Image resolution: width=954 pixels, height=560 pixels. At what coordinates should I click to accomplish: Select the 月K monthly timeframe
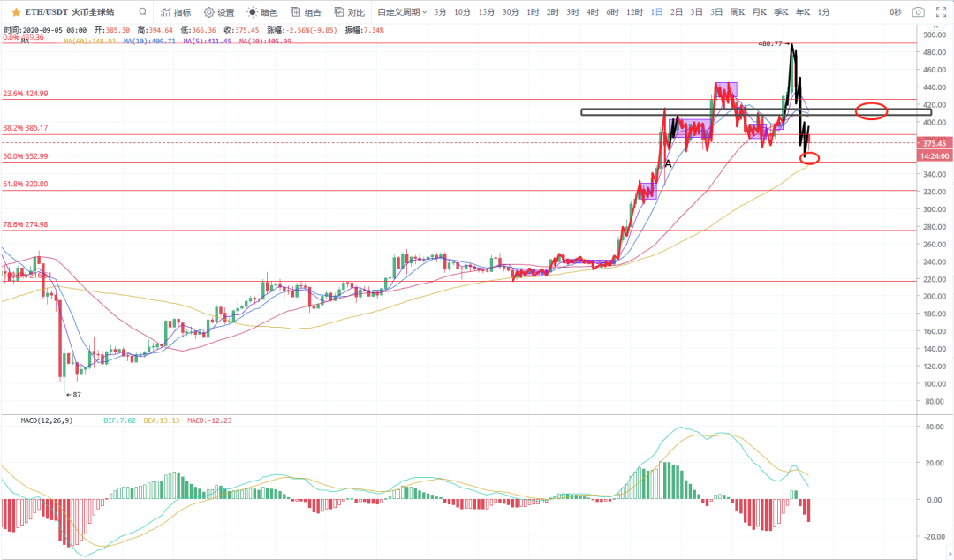(760, 12)
